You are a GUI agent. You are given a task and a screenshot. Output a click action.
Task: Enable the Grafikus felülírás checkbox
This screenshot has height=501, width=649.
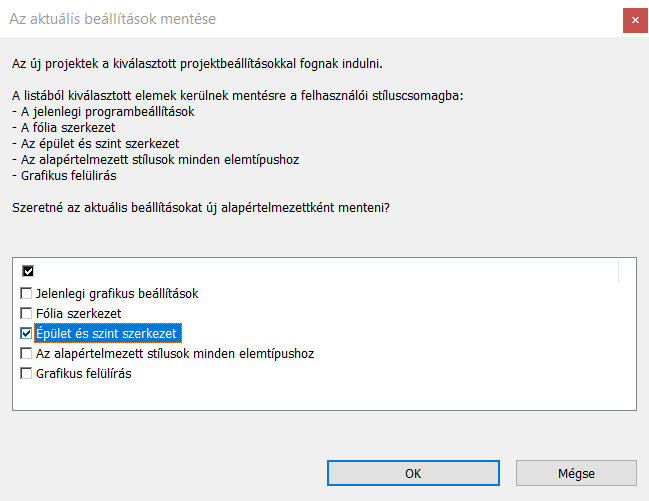coord(27,374)
